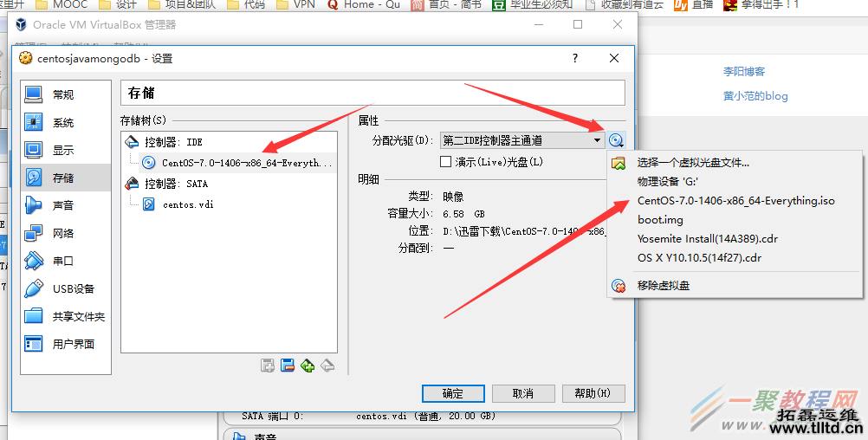Click centos.vdi (普通, 20.00 GB) in manager window

tap(425, 417)
